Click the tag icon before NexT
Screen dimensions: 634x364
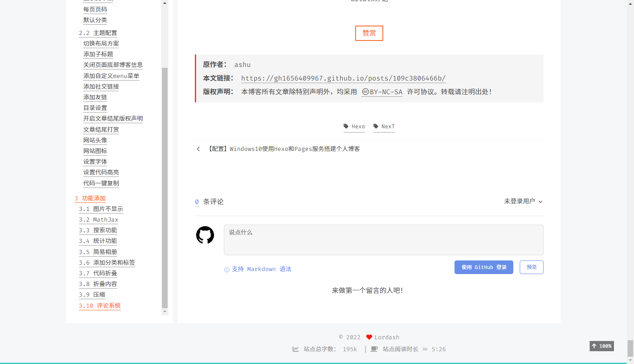click(376, 126)
